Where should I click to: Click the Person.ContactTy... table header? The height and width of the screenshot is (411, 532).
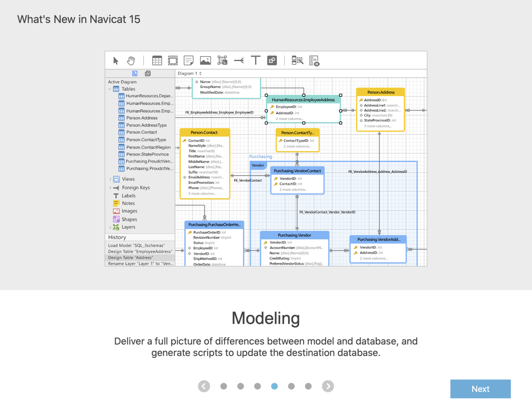(298, 133)
